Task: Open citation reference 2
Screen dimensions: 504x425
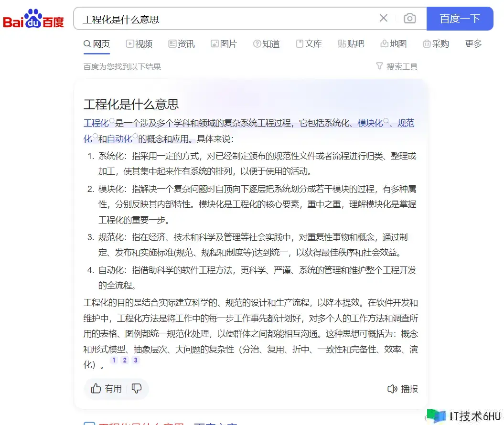Action: (125, 360)
